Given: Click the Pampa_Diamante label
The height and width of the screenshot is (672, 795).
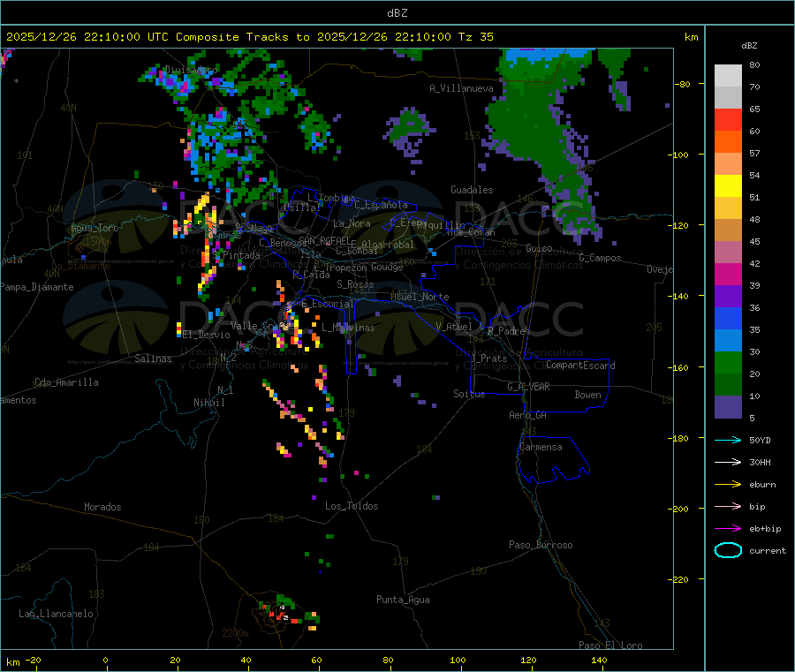Looking at the screenshot, I should 36,287.
